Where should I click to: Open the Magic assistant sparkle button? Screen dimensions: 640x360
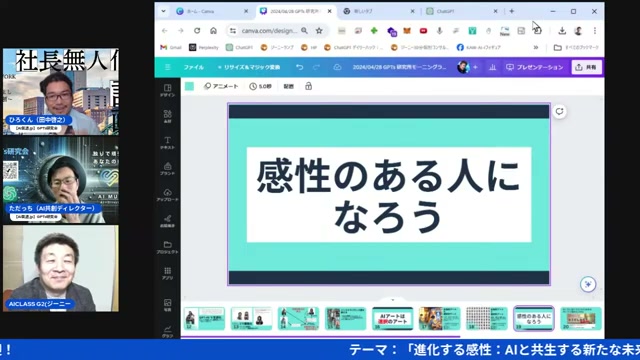[588, 284]
